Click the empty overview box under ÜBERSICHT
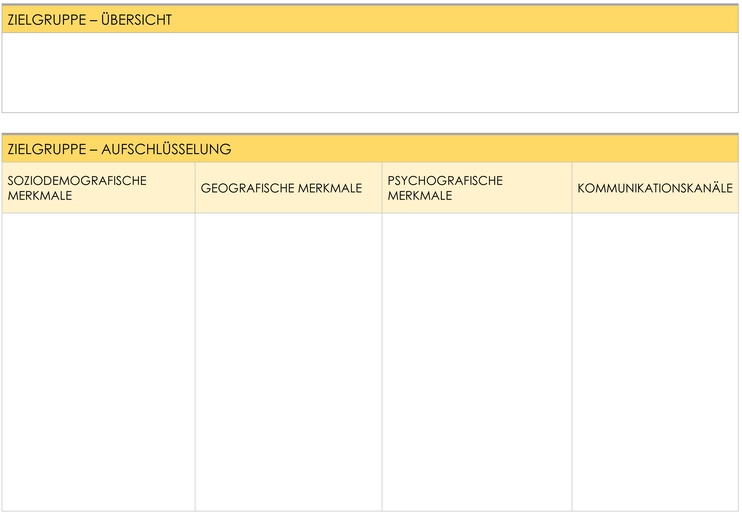This screenshot has width=742, height=513. click(370, 72)
